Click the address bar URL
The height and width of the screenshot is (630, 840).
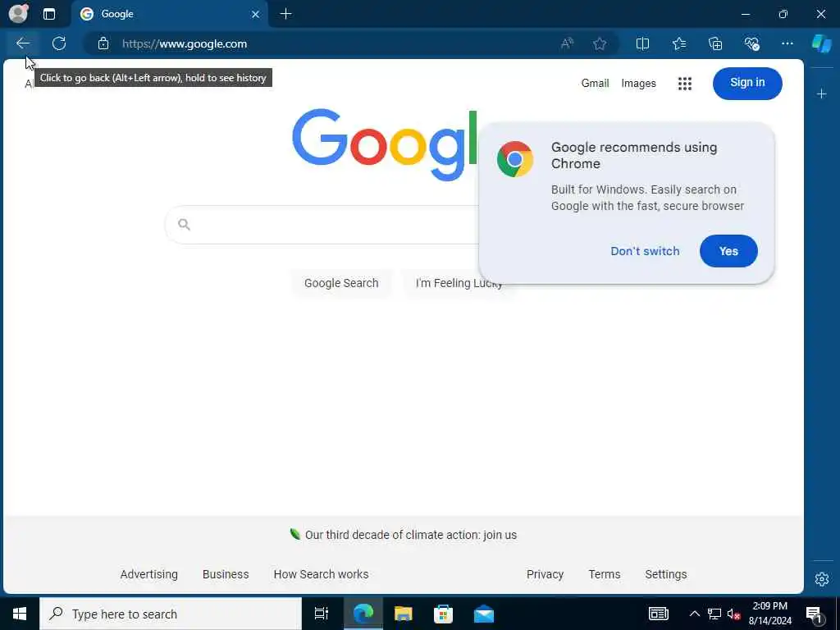pyautogui.click(x=185, y=44)
